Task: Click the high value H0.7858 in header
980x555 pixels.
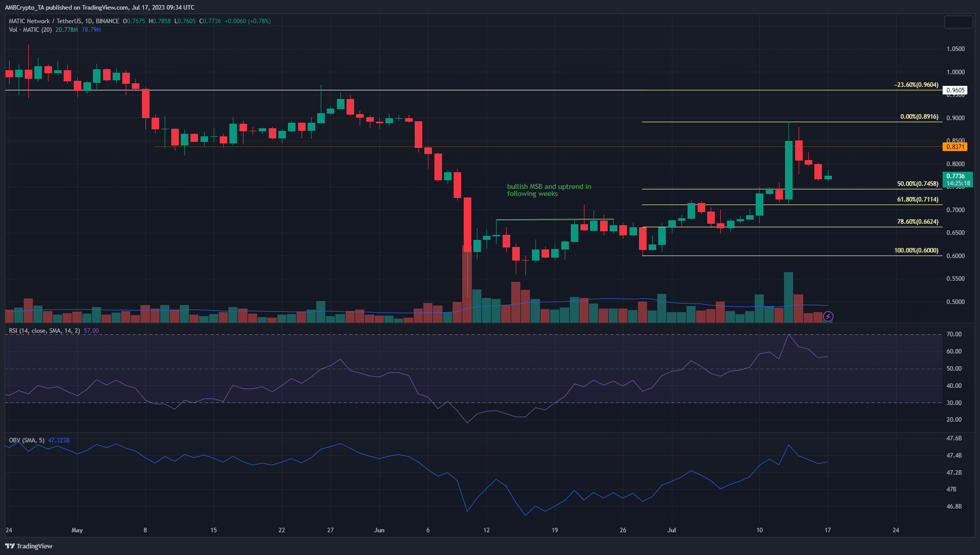Action: [160, 21]
